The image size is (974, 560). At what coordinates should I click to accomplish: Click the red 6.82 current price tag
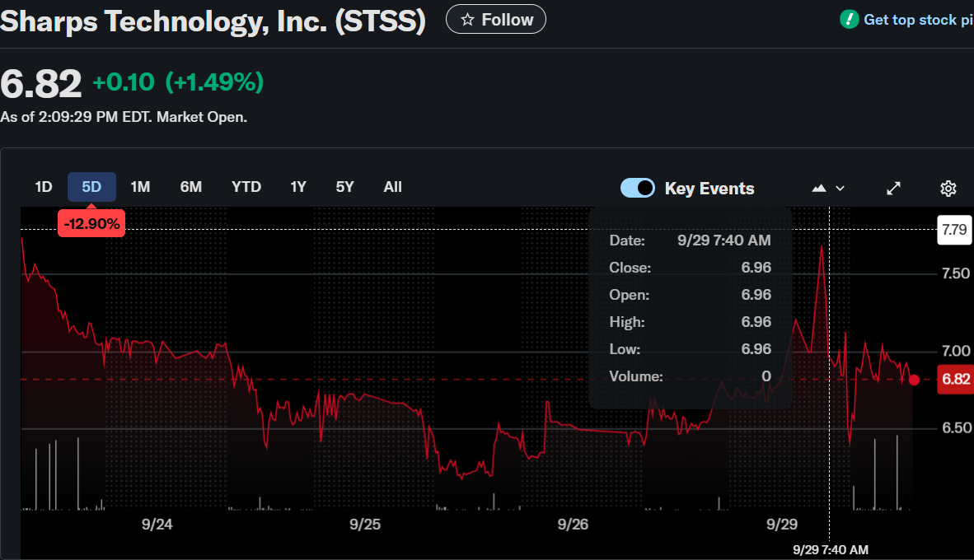coord(955,380)
